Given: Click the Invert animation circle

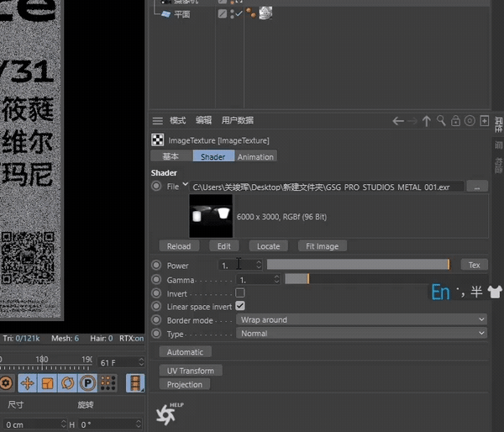Looking at the screenshot, I should coord(156,293).
